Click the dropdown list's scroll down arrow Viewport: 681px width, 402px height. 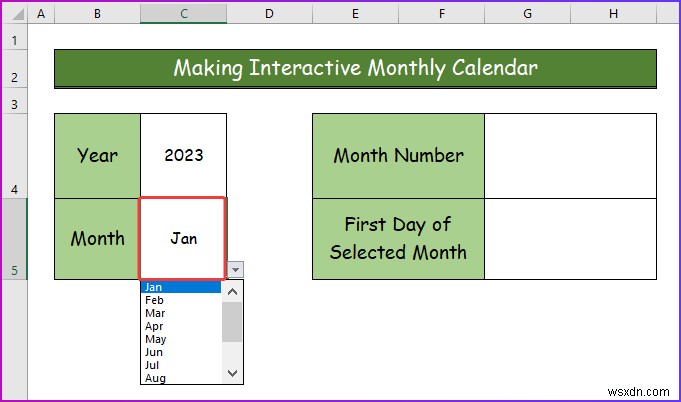point(232,373)
